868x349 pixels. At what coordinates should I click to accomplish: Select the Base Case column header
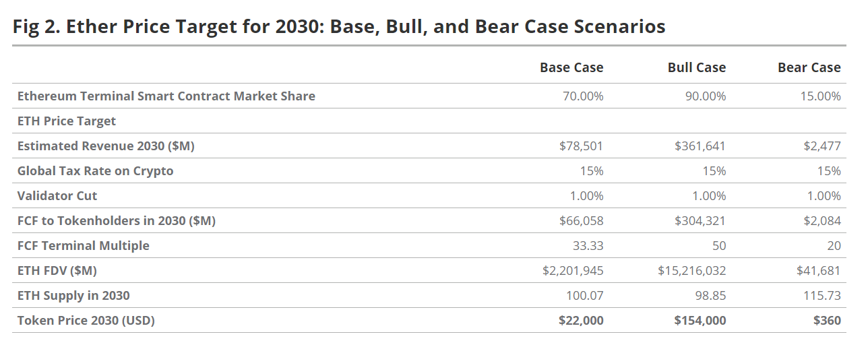tap(571, 67)
